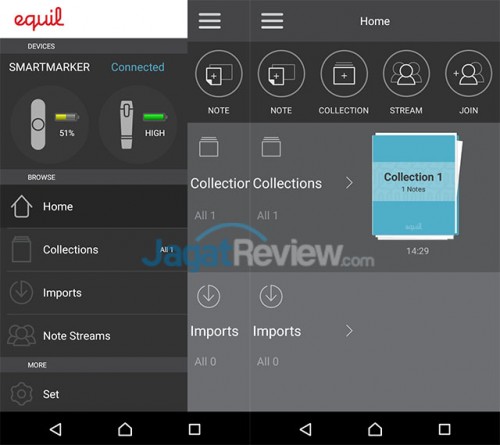Expand Collections with the chevron arrow
Image resolution: width=500 pixels, height=445 pixels.
click(x=349, y=183)
